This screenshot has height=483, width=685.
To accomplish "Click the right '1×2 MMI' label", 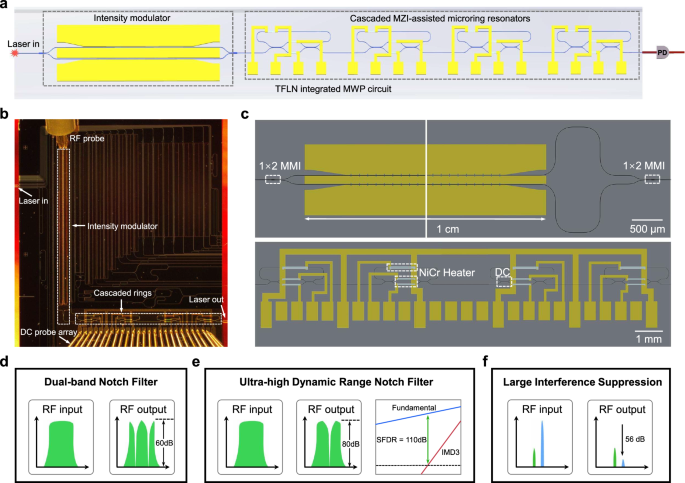I will tap(643, 166).
